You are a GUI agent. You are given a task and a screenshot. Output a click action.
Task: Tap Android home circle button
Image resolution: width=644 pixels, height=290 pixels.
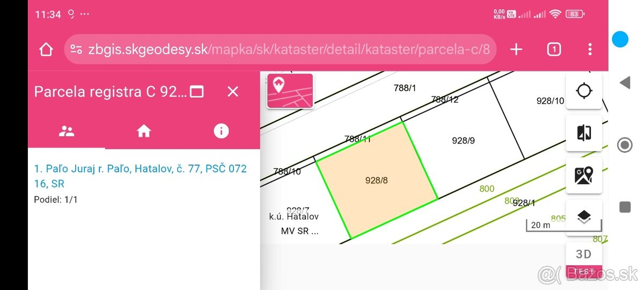click(x=625, y=145)
